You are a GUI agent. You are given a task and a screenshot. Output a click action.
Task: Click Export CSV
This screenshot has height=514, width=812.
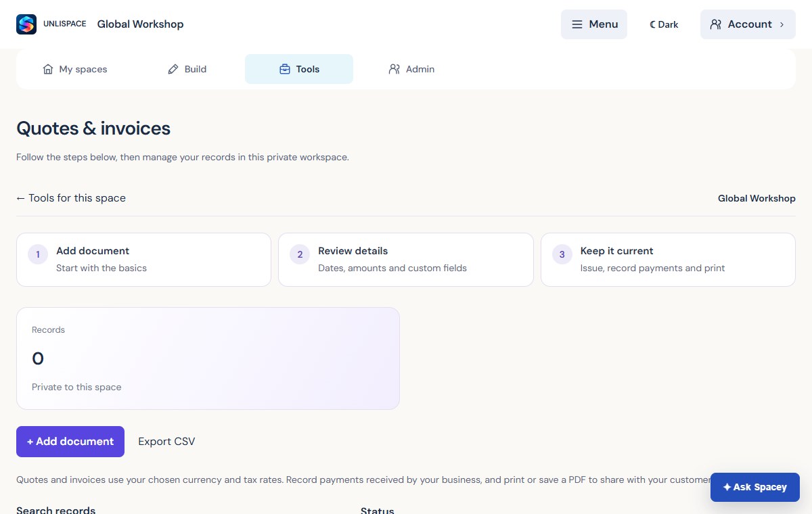[166, 442]
